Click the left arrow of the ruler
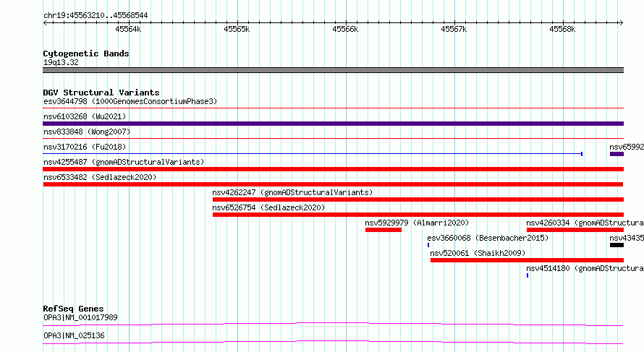The width and height of the screenshot is (644, 352). tap(45, 22)
